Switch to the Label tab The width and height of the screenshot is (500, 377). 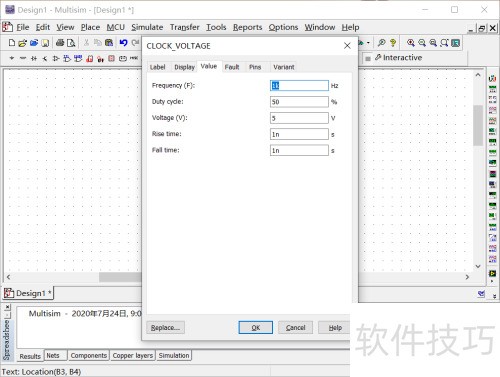point(157,67)
